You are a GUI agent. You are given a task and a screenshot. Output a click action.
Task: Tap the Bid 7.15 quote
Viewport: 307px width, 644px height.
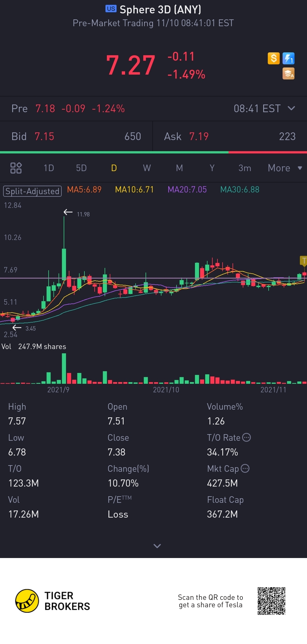(x=76, y=136)
